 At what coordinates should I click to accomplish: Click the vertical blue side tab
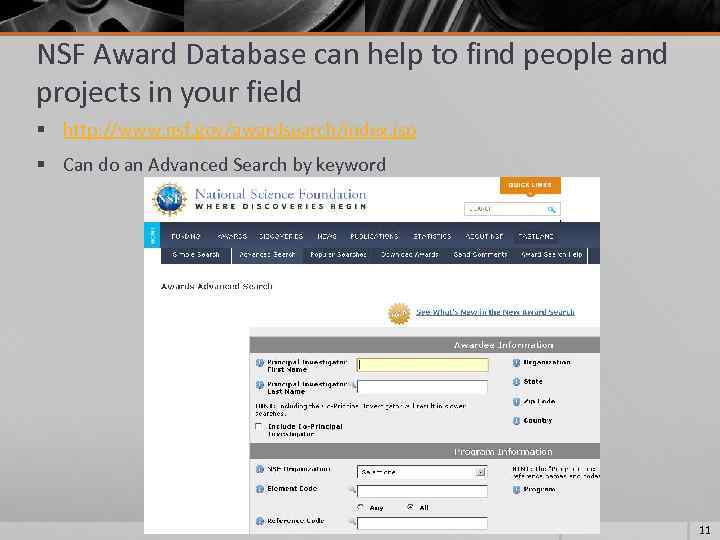[x=152, y=235]
